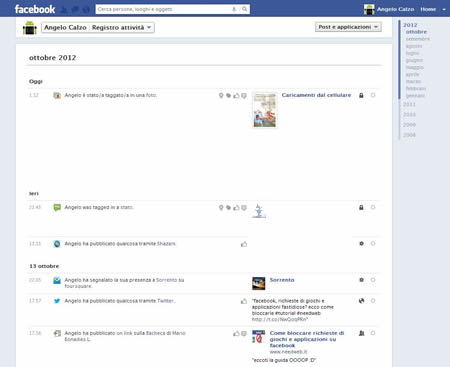This screenshot has height=367, width=450.
Task: Open the Facebook logo home page
Action: pyautogui.click(x=35, y=9)
